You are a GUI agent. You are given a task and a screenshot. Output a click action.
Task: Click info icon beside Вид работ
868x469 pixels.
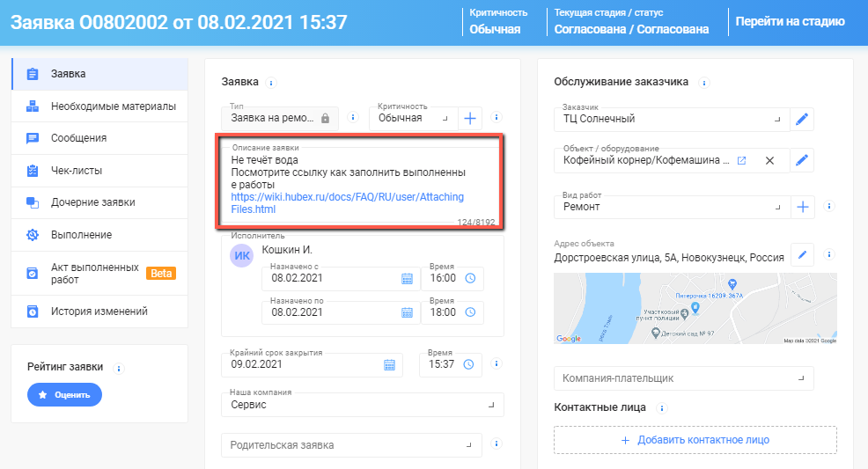pyautogui.click(x=829, y=206)
